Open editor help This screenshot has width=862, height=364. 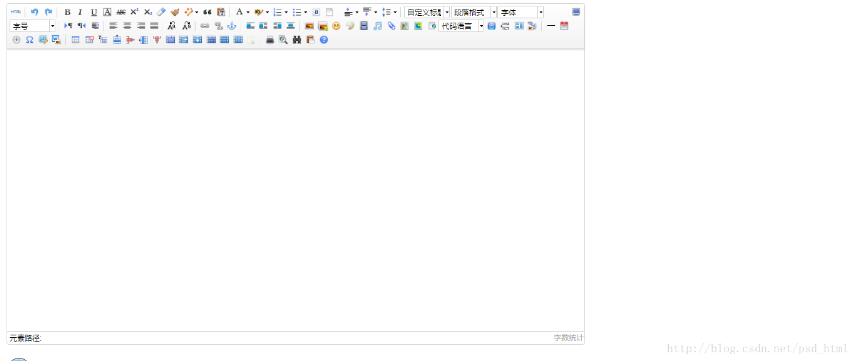[324, 40]
